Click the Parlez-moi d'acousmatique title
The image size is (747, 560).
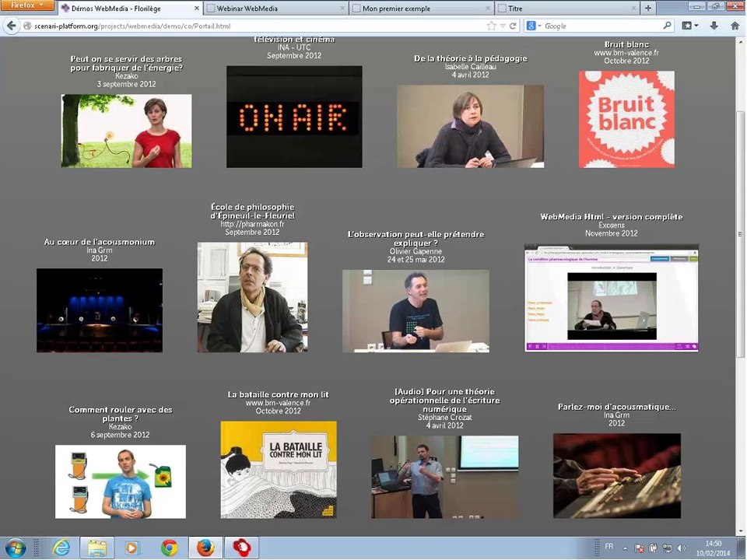617,407
